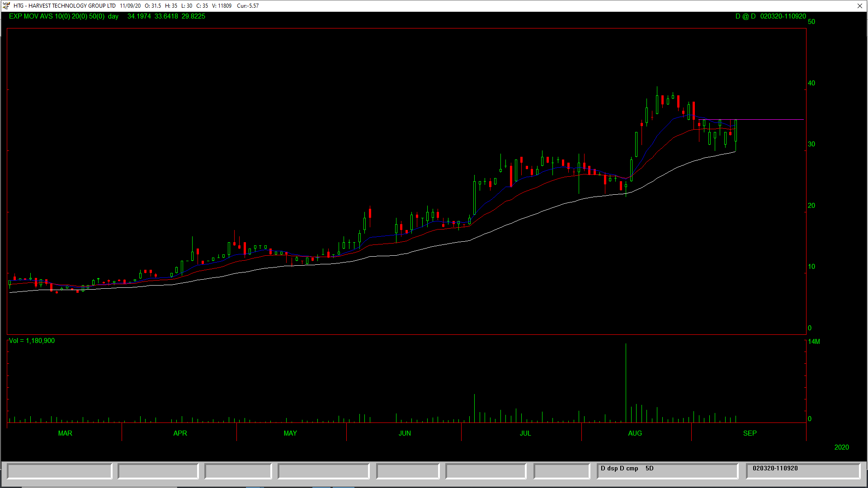The height and width of the screenshot is (488, 868).
Task: Select the 20-period average value 33.6418
Action: click(166, 16)
